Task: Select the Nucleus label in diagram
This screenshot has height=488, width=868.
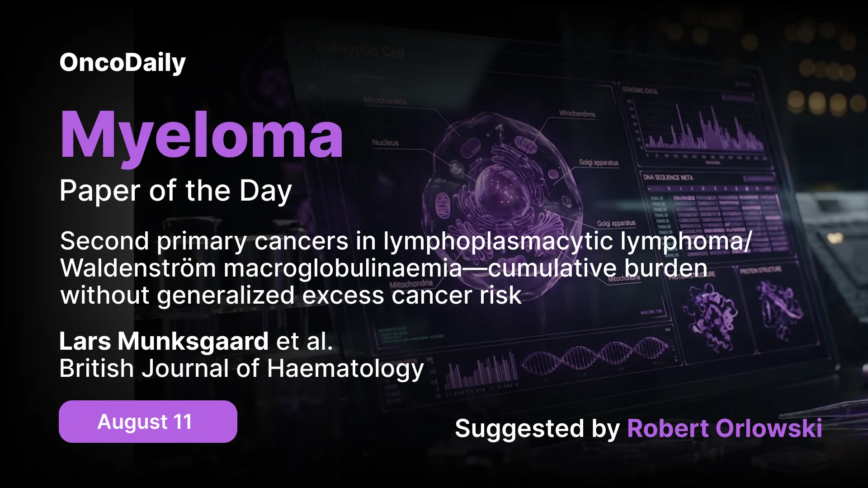Action: 385,143
